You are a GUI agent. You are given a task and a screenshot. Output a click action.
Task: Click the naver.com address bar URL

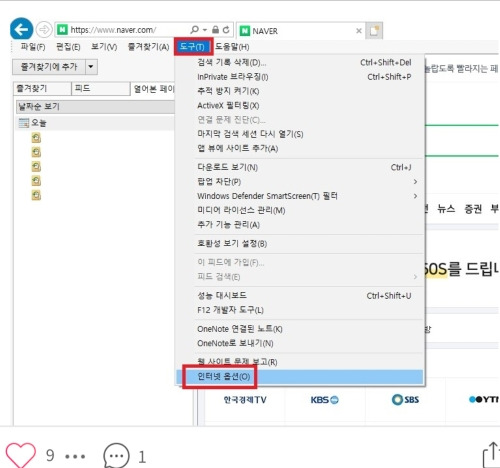point(113,30)
